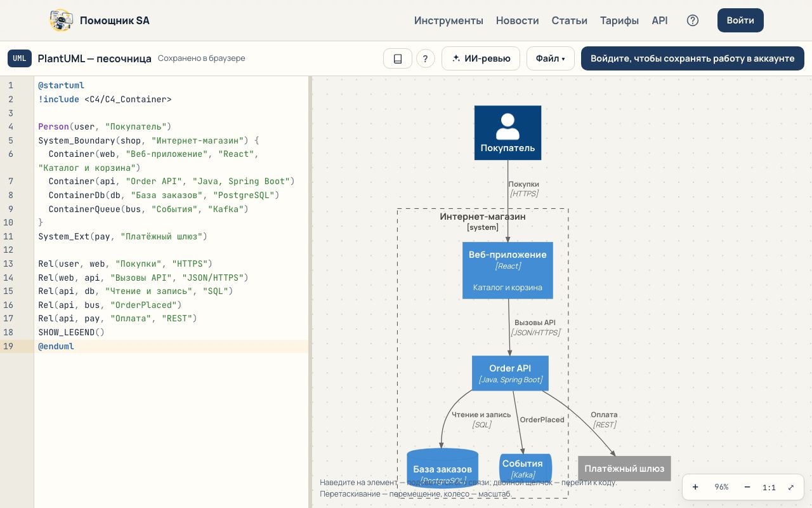Open the book reference icon button
This screenshot has height=508, width=812.
[x=398, y=58]
